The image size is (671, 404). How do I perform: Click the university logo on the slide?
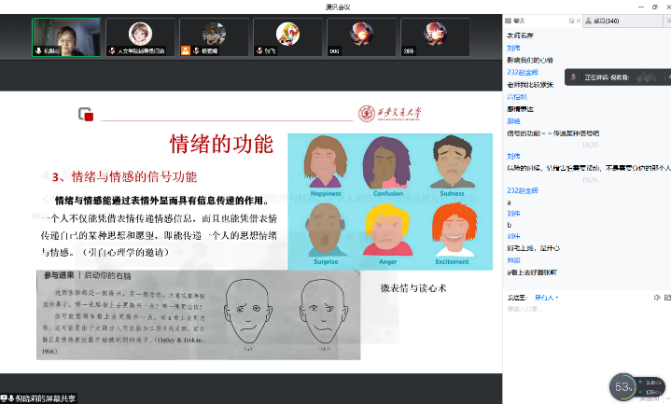click(x=390, y=113)
